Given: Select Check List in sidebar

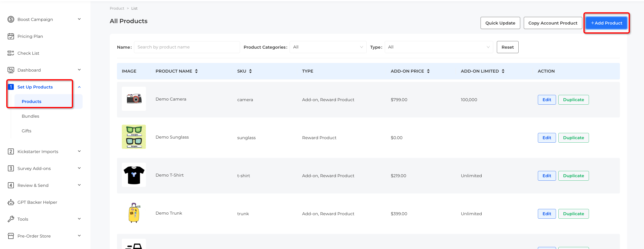Looking at the screenshot, I should click(x=28, y=53).
